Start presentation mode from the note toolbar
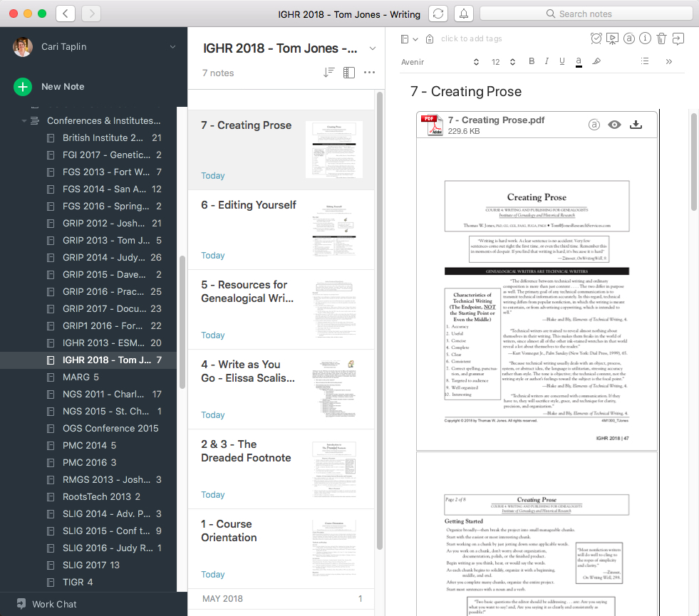This screenshot has width=699, height=616. point(612,38)
